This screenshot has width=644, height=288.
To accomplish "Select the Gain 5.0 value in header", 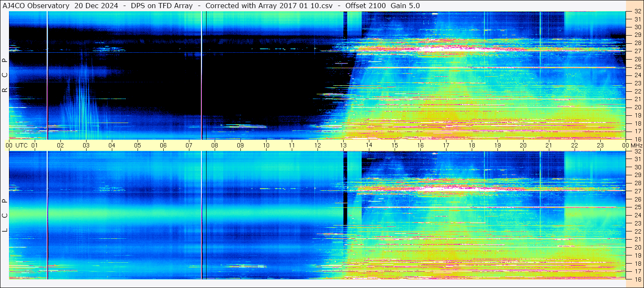I will pyautogui.click(x=405, y=6).
